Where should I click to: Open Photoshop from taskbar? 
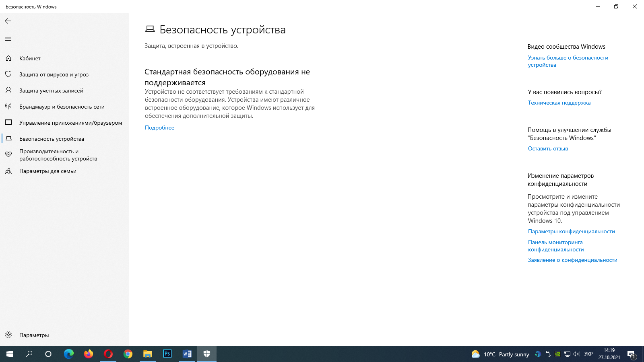(x=167, y=354)
